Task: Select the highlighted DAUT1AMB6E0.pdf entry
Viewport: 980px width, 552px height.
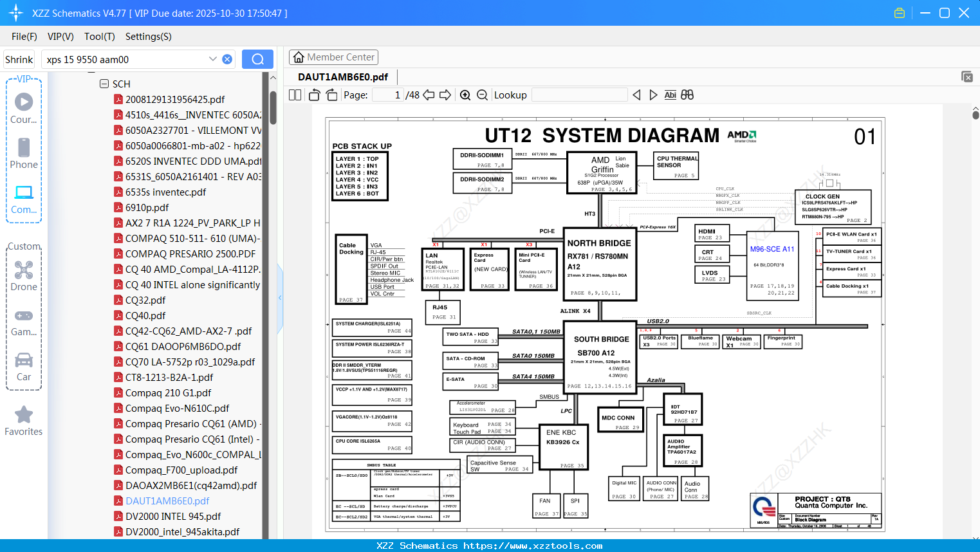Action: 167,501
